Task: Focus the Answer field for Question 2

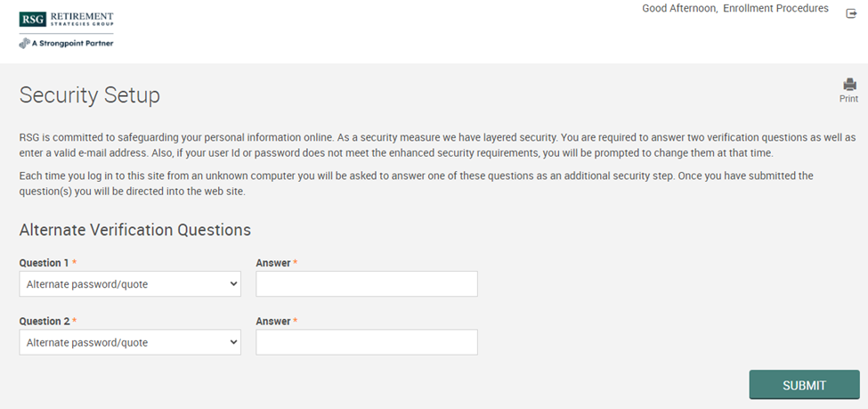Action: coord(366,342)
